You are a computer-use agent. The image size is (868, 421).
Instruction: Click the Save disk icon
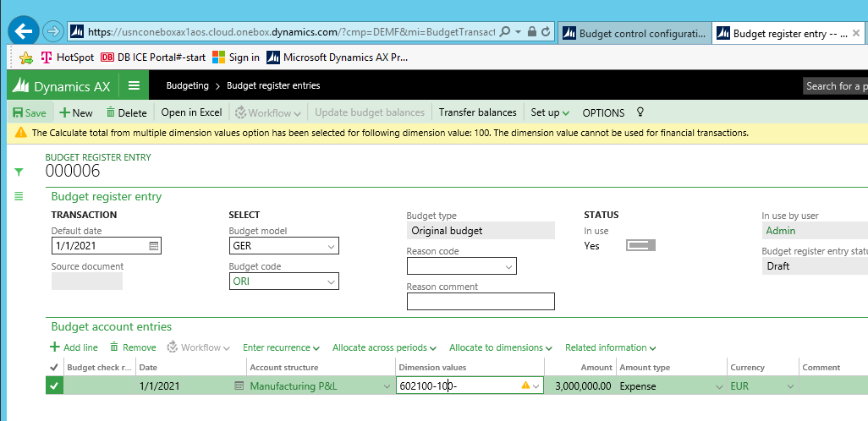[18, 112]
